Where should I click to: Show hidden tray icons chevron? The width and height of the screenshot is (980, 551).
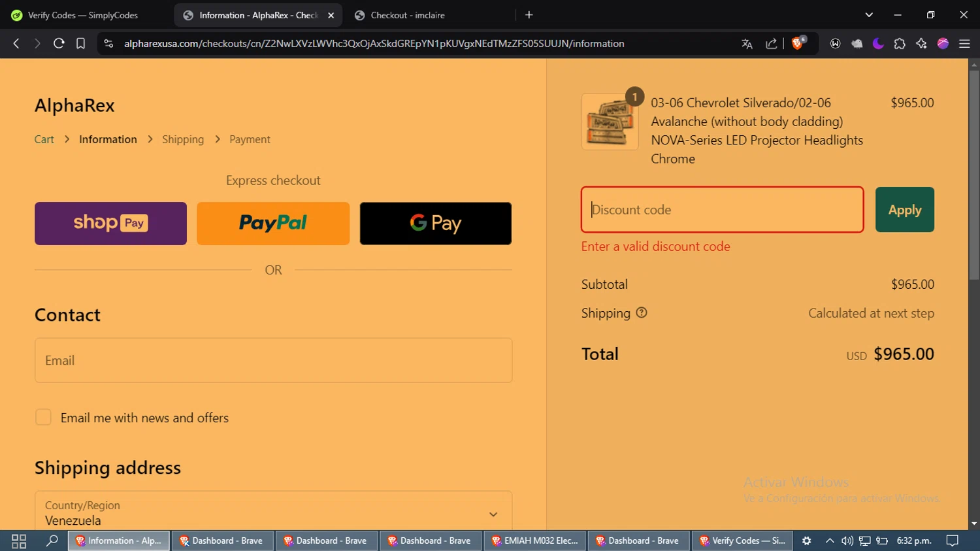point(830,541)
